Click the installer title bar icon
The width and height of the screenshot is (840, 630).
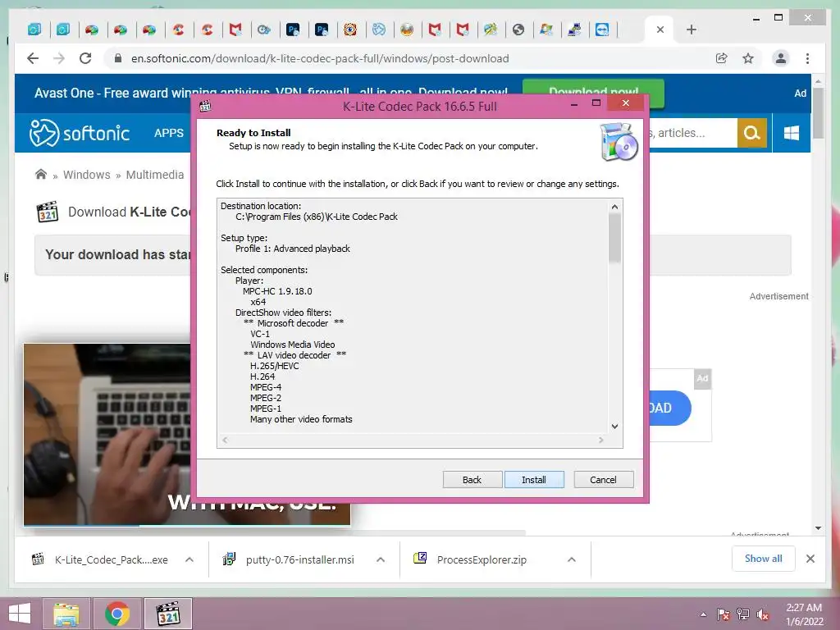point(205,106)
